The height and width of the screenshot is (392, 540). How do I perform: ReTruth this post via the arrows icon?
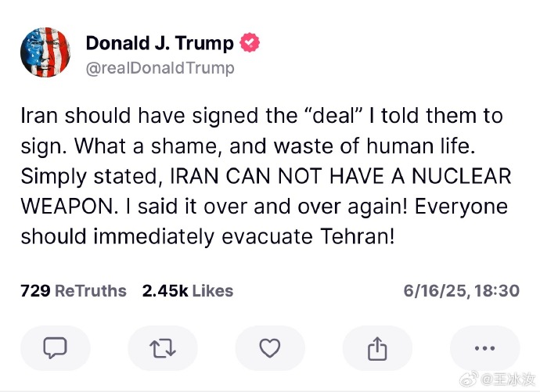click(162, 347)
